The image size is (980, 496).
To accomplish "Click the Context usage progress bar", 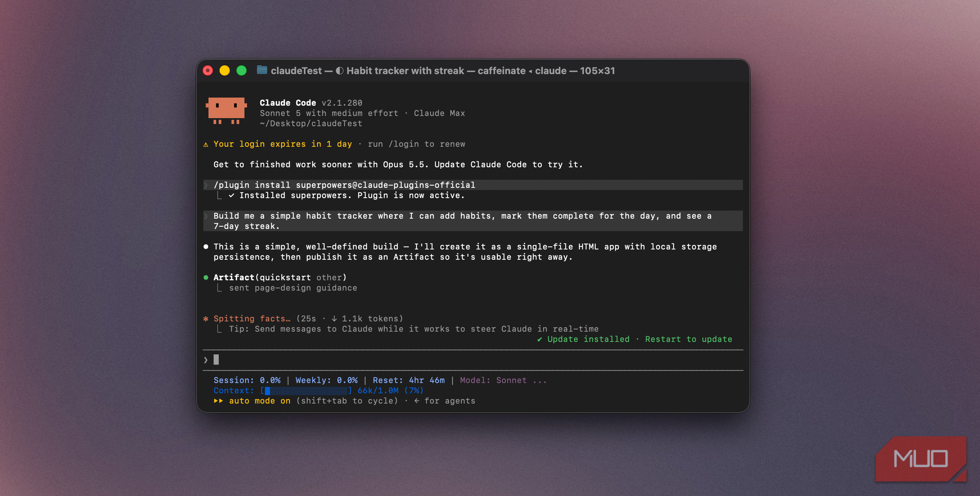I will (306, 391).
